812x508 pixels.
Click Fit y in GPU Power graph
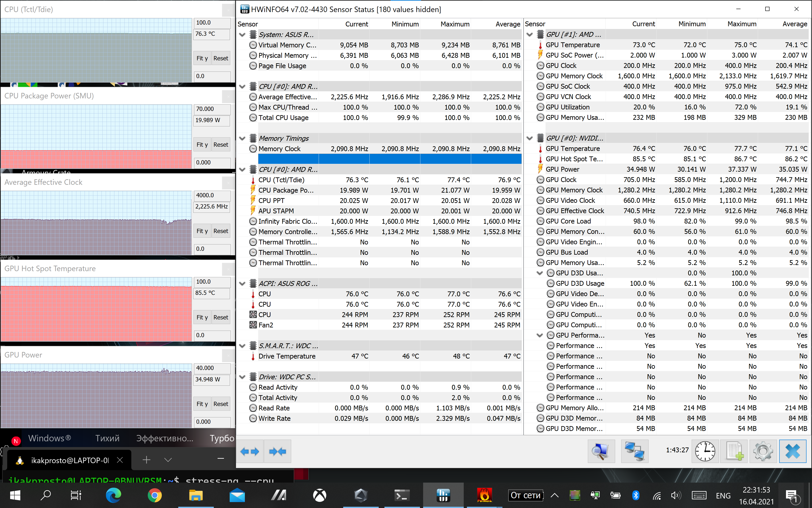coord(202,404)
